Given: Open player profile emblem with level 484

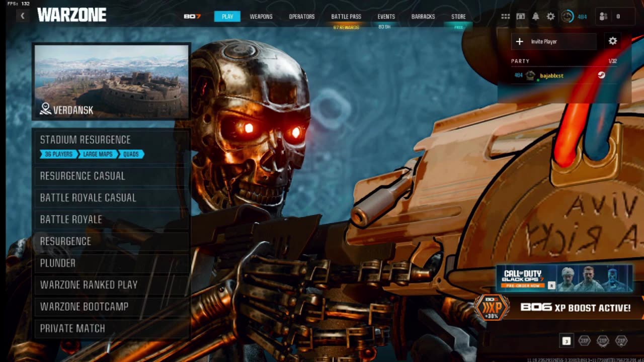Looking at the screenshot, I should [x=567, y=17].
